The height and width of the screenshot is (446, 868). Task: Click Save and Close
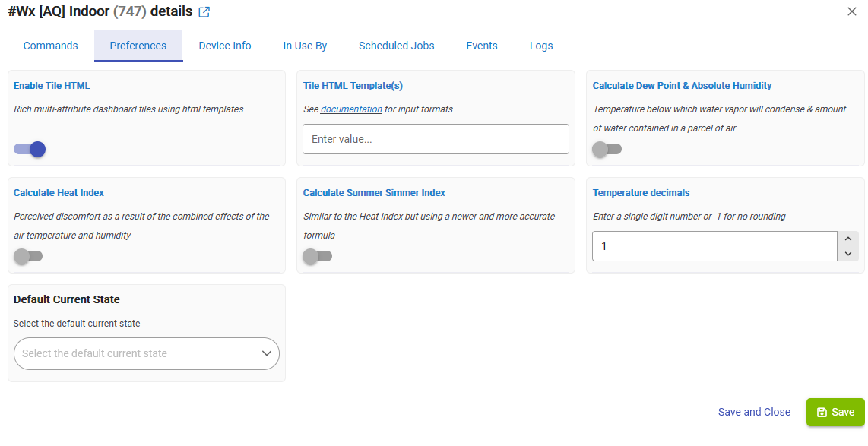pos(754,413)
